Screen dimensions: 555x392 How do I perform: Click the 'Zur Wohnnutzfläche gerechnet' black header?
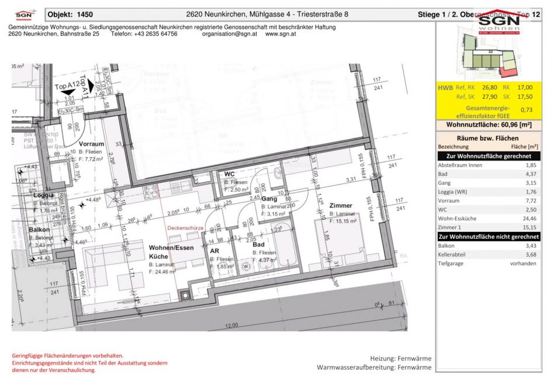(489, 156)
